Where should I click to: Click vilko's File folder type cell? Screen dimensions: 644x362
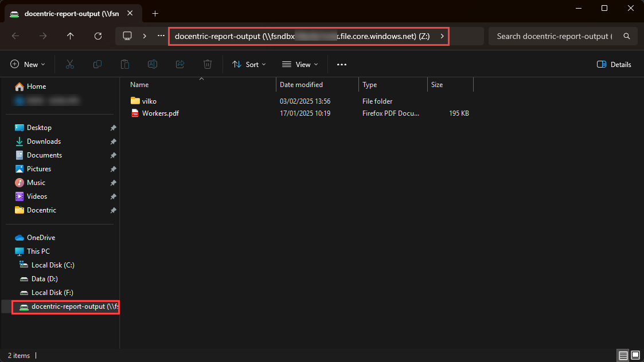point(377,101)
